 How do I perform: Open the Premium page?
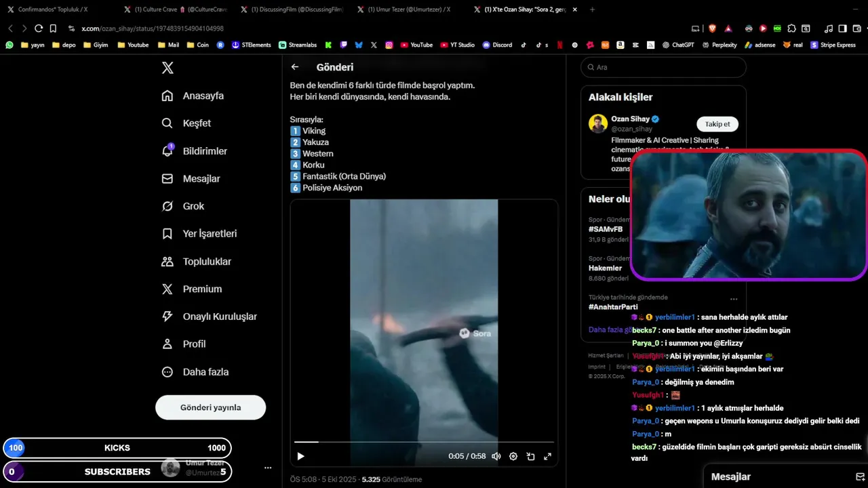(x=192, y=289)
